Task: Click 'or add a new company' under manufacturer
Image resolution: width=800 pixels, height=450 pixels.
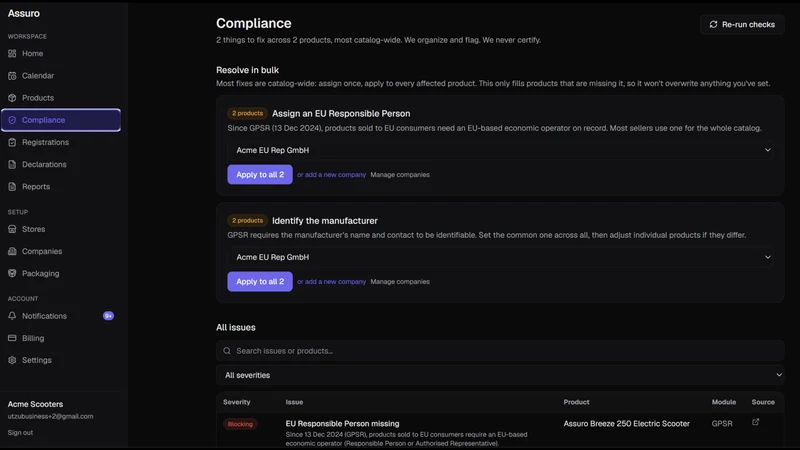Action: click(332, 282)
